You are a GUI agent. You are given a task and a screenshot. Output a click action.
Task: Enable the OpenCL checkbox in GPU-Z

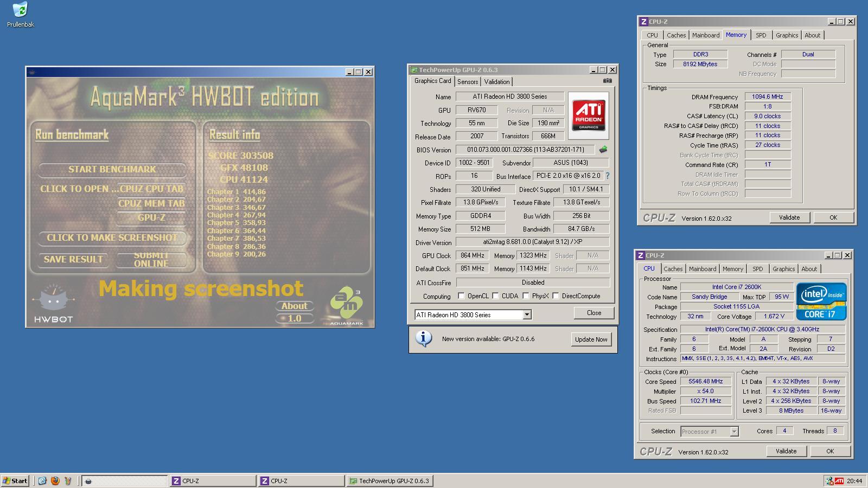pyautogui.click(x=461, y=296)
